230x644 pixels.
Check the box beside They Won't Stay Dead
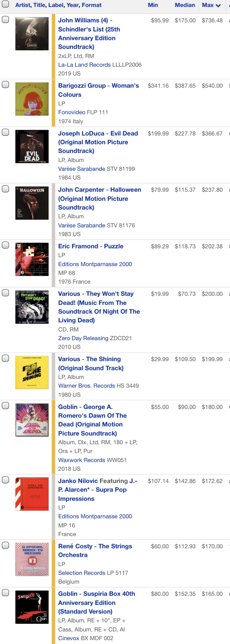[6, 293]
